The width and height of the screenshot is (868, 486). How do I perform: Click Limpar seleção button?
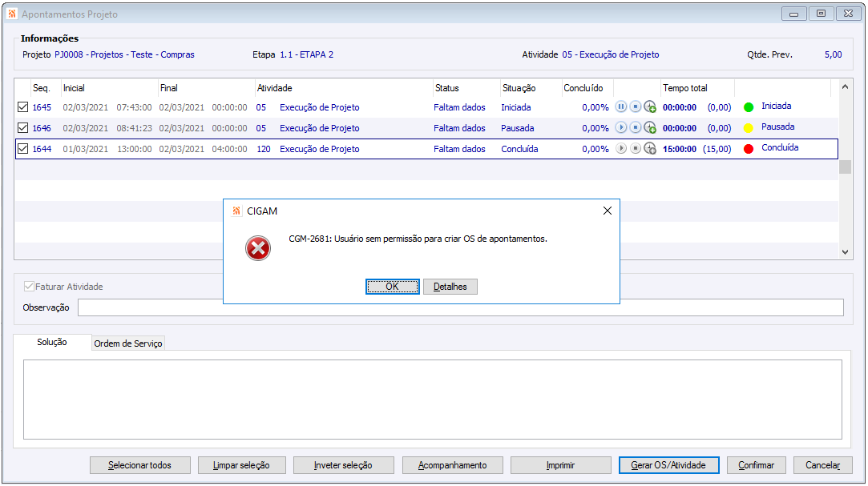(x=241, y=465)
